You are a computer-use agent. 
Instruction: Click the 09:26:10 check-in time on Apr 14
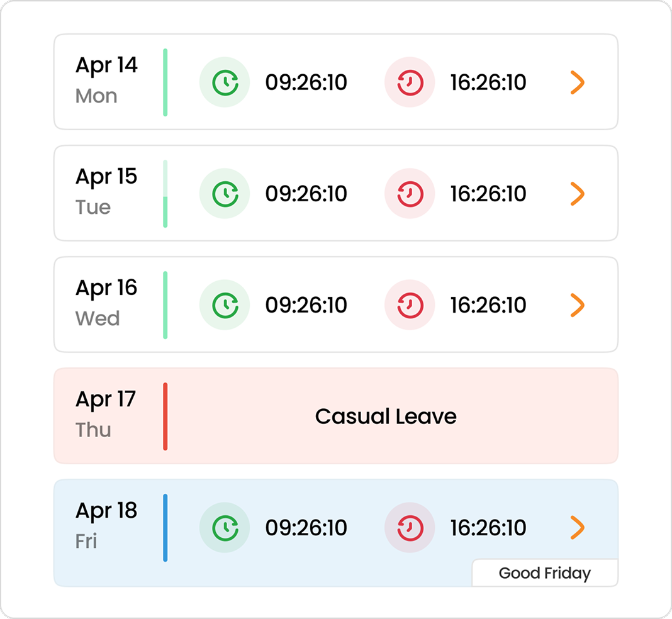[x=306, y=82]
